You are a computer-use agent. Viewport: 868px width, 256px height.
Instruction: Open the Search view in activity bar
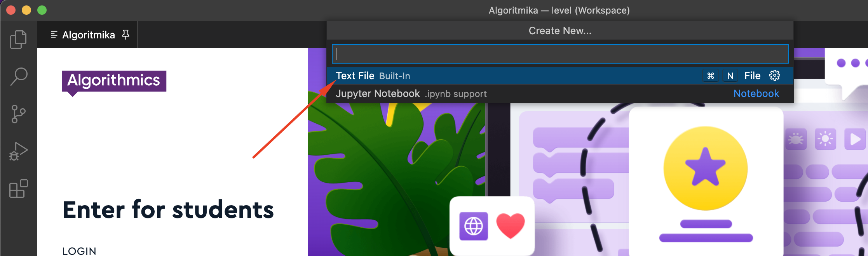(x=18, y=76)
